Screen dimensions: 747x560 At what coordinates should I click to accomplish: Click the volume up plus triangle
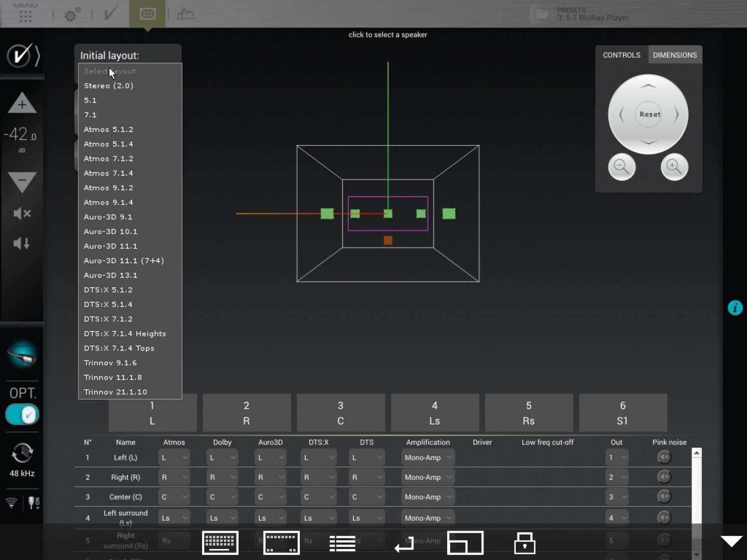click(22, 103)
